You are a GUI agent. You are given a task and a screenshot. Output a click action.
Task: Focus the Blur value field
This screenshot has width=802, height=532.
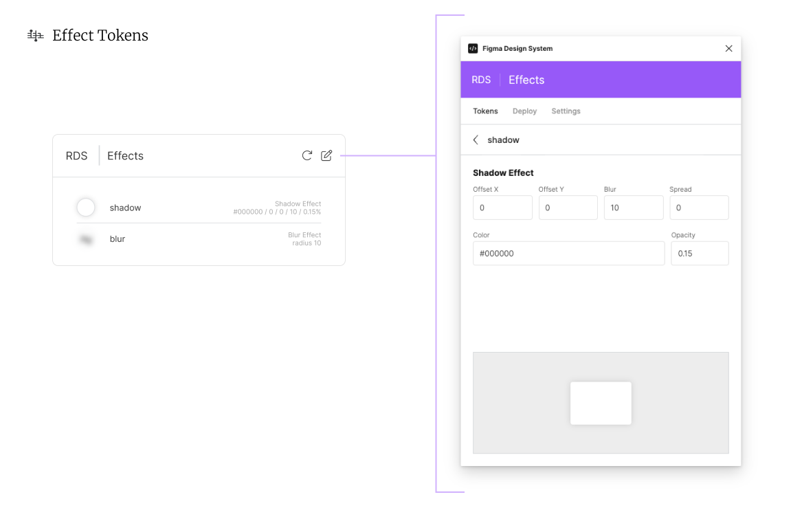tap(633, 208)
